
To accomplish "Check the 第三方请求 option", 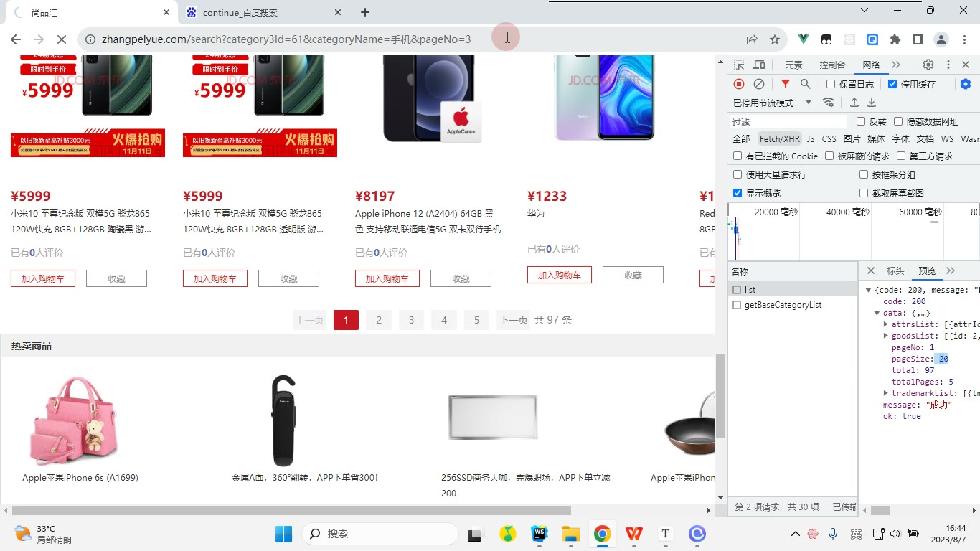I will (x=901, y=156).
